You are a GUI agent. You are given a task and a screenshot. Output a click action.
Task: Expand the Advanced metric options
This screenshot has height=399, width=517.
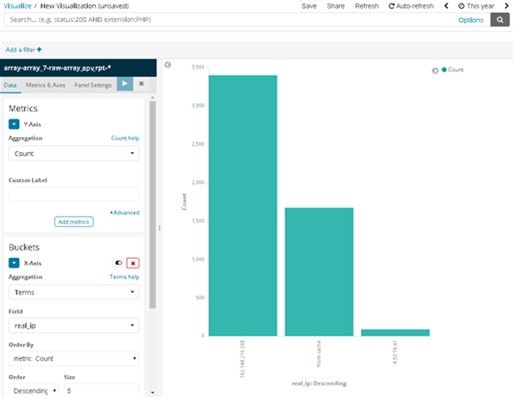pyautogui.click(x=125, y=212)
